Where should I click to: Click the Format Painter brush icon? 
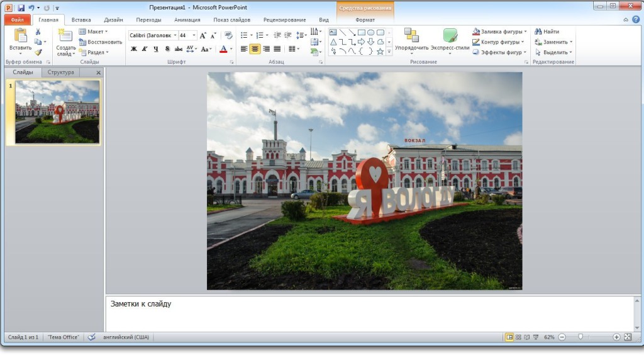tap(38, 52)
